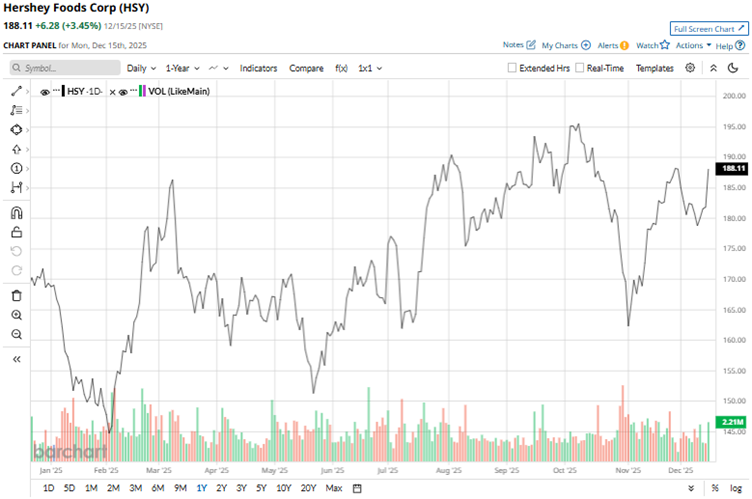
Task: Select the trend line drawing tool
Action: tap(16, 91)
